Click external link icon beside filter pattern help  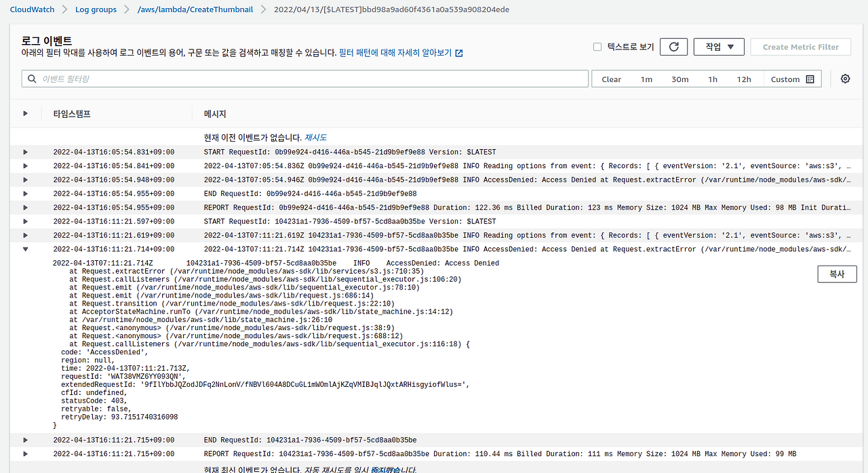(x=459, y=53)
